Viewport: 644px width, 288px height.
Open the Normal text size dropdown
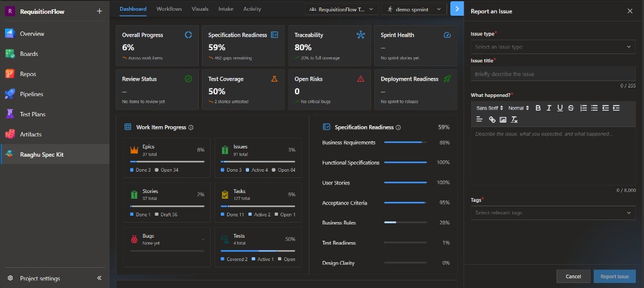click(519, 108)
